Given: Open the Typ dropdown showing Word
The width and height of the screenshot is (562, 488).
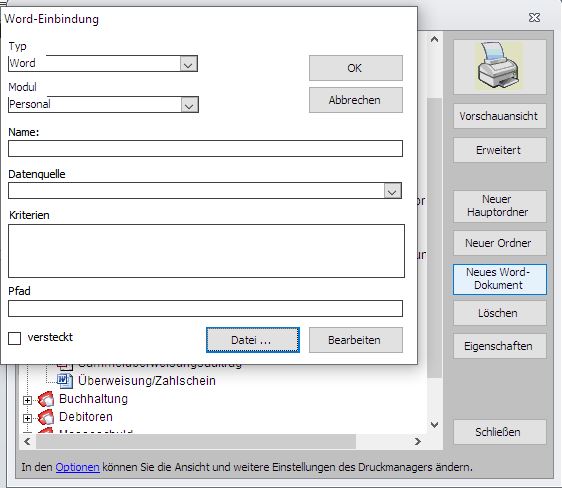Looking at the screenshot, I should tap(189, 64).
